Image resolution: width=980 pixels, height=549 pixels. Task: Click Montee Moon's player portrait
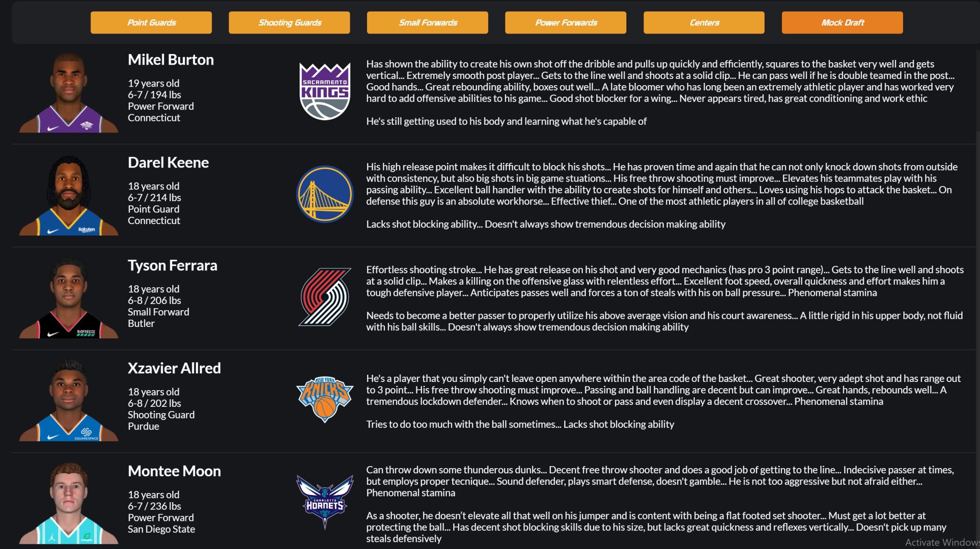pos(69,504)
